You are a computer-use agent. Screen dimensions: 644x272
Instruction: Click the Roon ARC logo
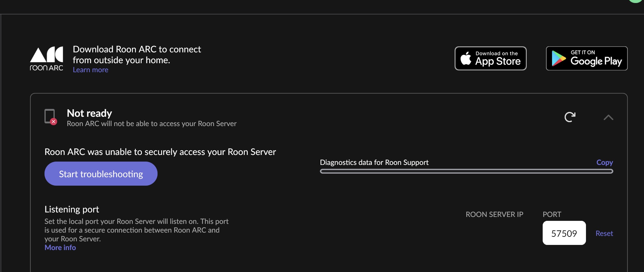pyautogui.click(x=47, y=59)
